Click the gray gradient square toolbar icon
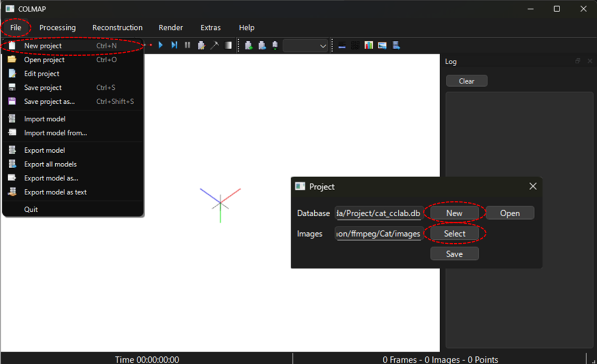597x364 pixels. point(228,45)
